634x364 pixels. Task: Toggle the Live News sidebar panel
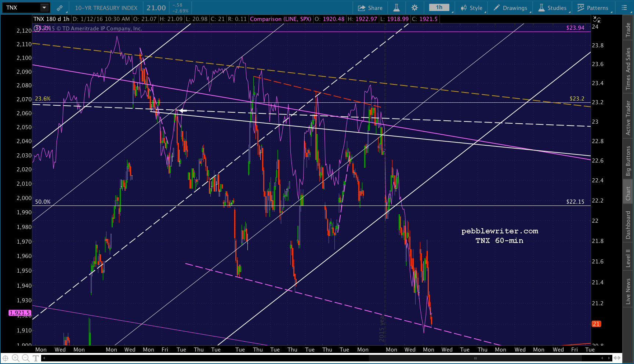tap(628, 291)
